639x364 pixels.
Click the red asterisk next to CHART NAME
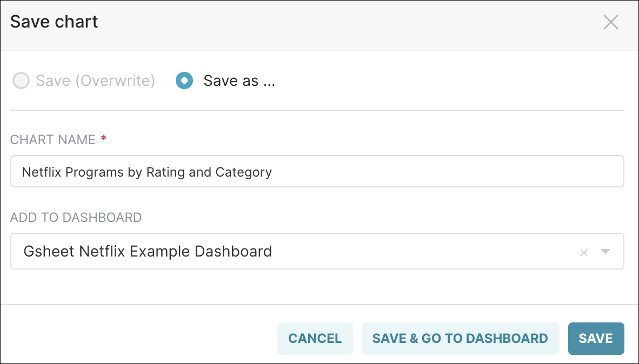(102, 138)
